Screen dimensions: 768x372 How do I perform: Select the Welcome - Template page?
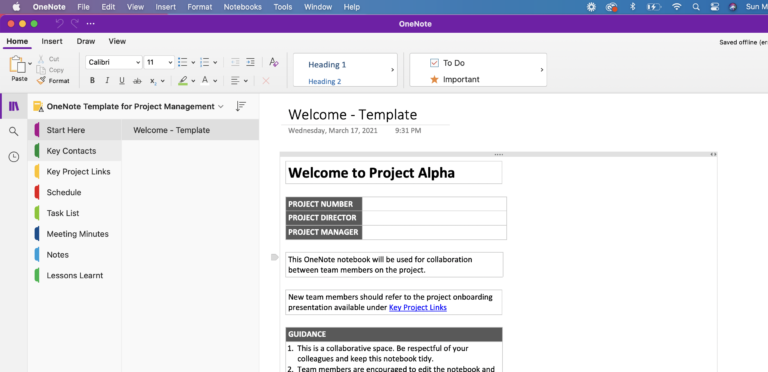point(190,130)
